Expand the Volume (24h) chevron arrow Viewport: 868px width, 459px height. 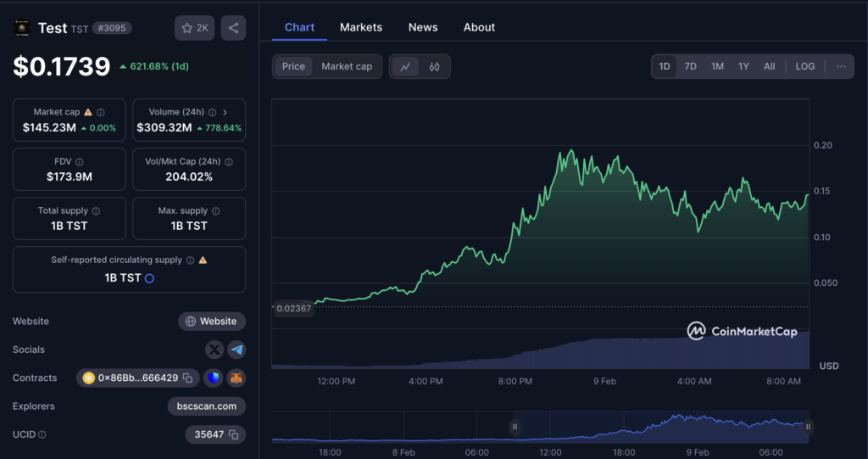point(225,112)
